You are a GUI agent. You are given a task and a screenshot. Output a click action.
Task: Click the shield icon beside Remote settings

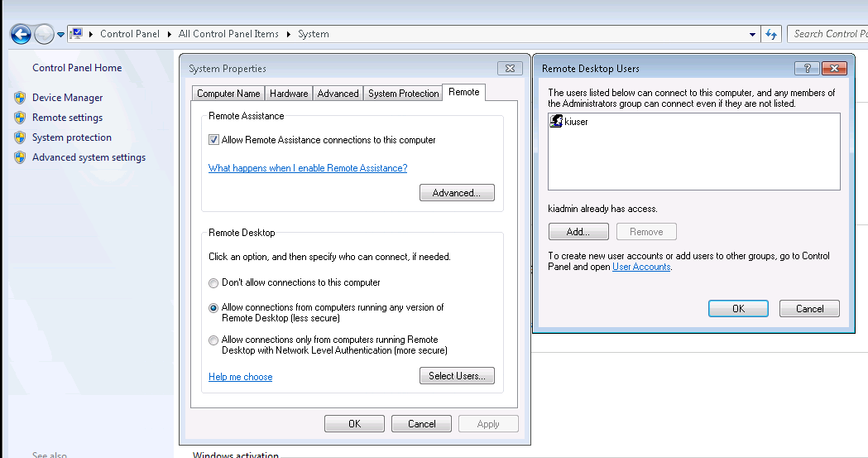pos(20,118)
